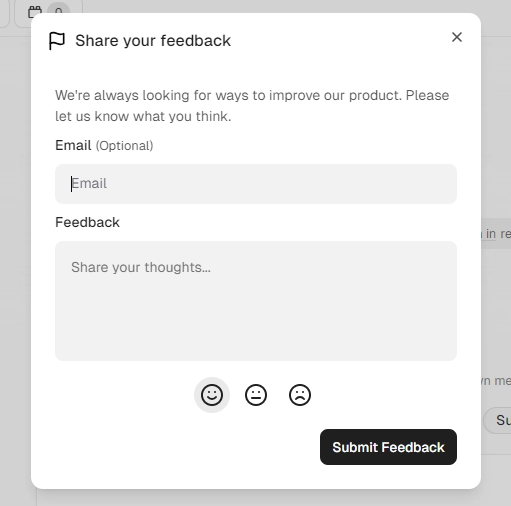Click the (Optional) hint beside Email
The image size is (511, 506).
(124, 146)
